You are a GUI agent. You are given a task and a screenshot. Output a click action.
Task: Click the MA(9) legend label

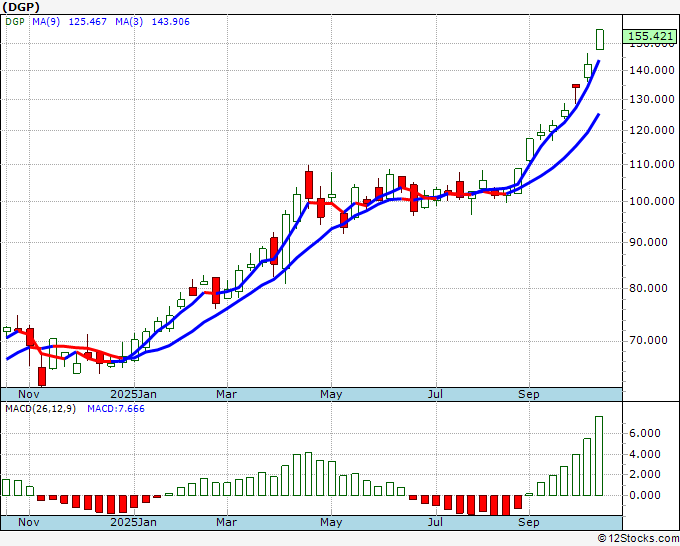click(46, 22)
